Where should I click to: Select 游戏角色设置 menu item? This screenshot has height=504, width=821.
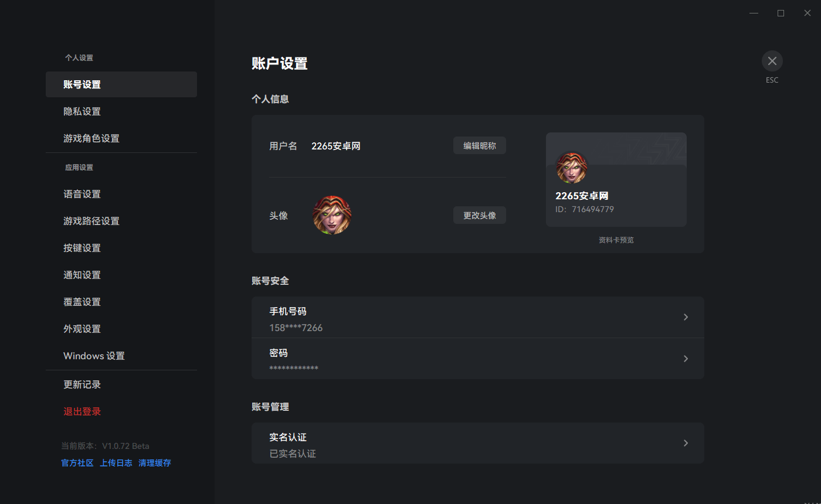[x=91, y=138]
